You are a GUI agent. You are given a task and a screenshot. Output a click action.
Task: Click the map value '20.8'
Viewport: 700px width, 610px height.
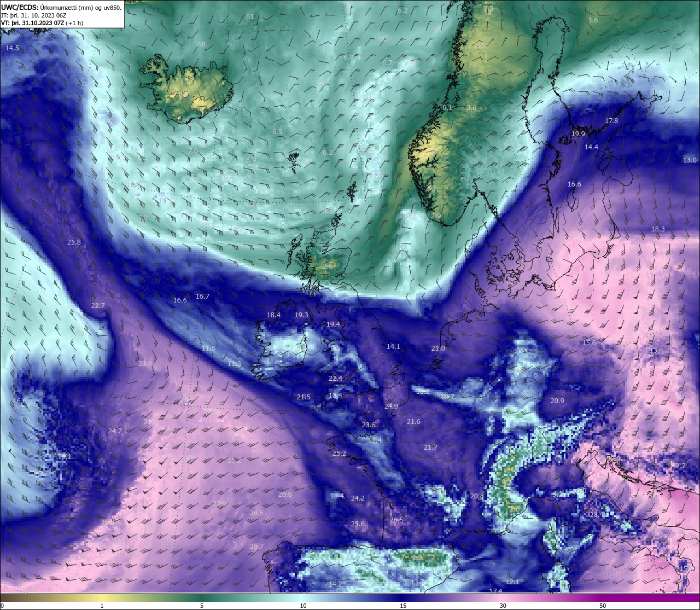coord(477,496)
